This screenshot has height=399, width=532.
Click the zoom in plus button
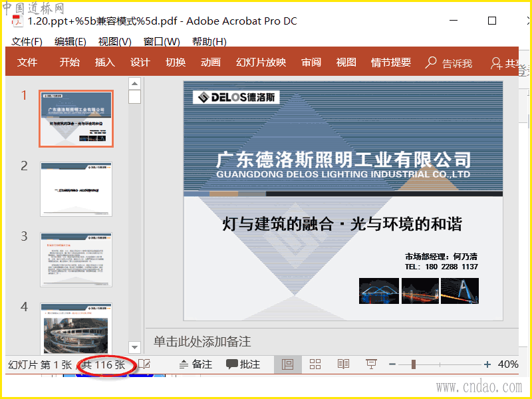point(487,364)
